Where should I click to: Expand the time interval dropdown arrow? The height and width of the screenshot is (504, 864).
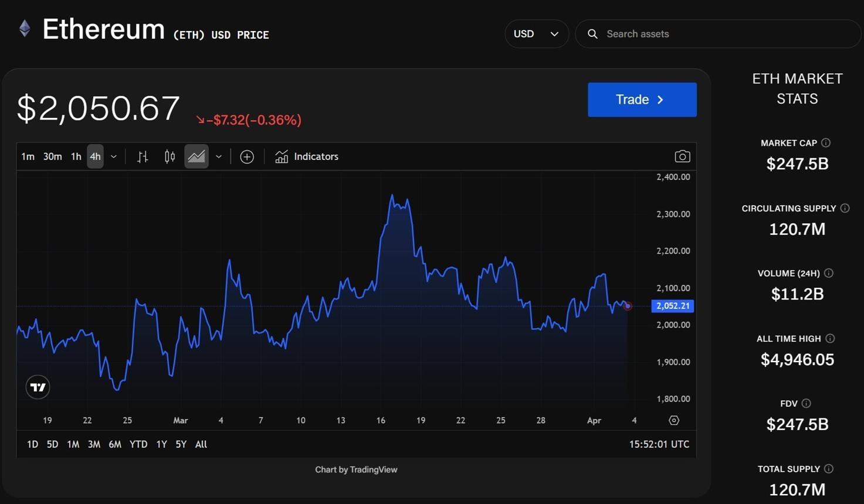coord(114,156)
